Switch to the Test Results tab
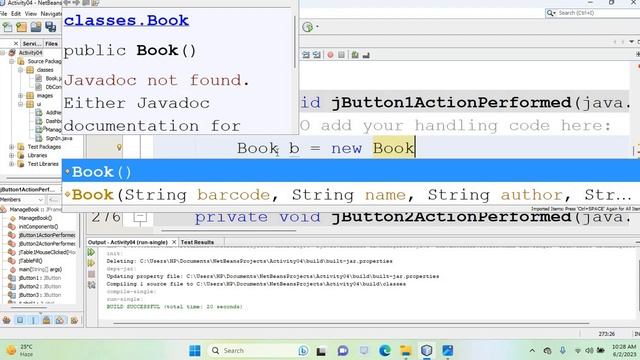Screen dimensions: 640x360 (x=197, y=242)
